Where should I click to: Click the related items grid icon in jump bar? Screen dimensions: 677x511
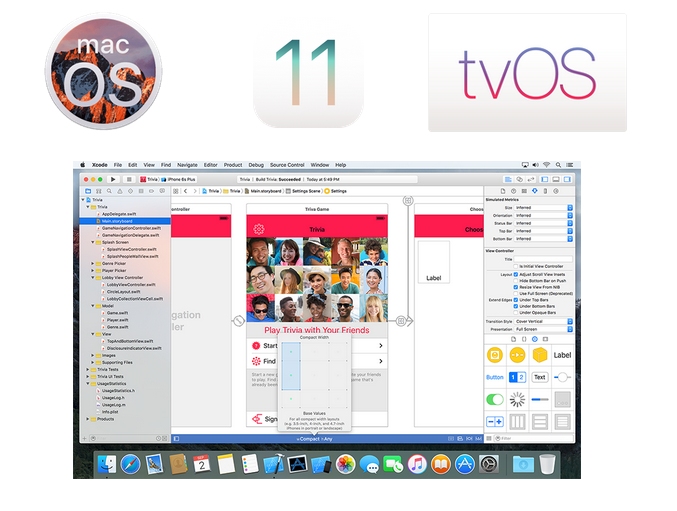pyautogui.click(x=175, y=191)
